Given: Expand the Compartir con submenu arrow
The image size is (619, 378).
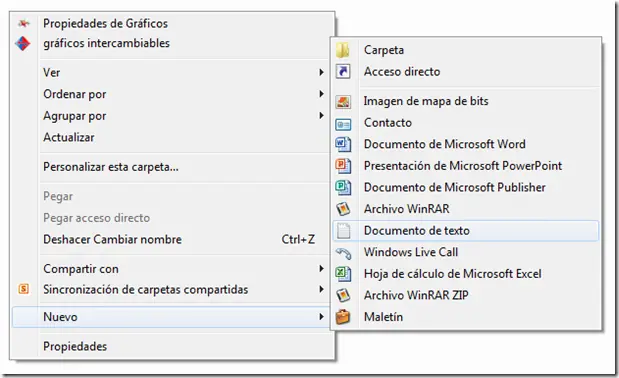Looking at the screenshot, I should click(x=321, y=269).
